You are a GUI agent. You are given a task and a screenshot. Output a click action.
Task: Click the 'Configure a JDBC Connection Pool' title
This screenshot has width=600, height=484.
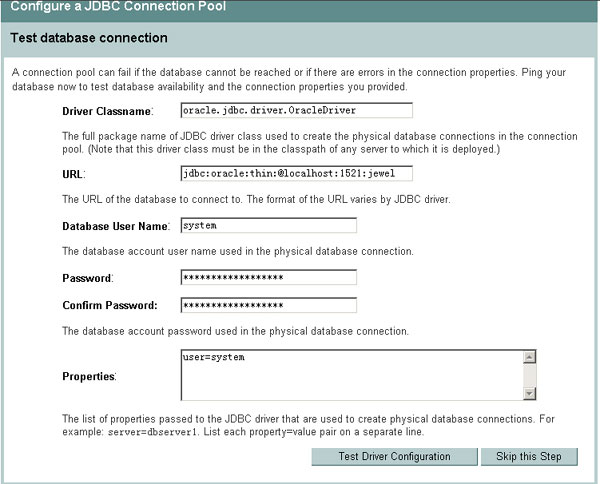tap(118, 6)
